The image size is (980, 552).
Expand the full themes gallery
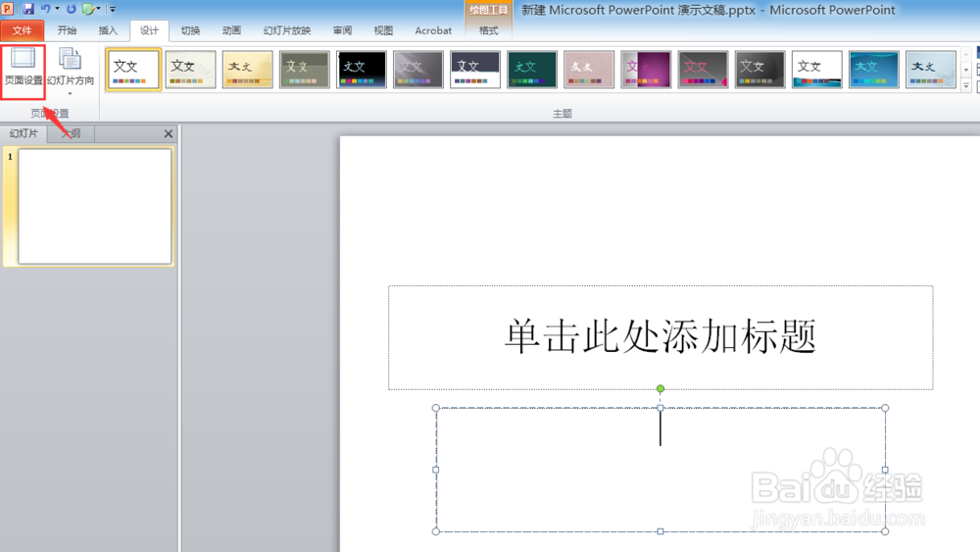(x=966, y=85)
